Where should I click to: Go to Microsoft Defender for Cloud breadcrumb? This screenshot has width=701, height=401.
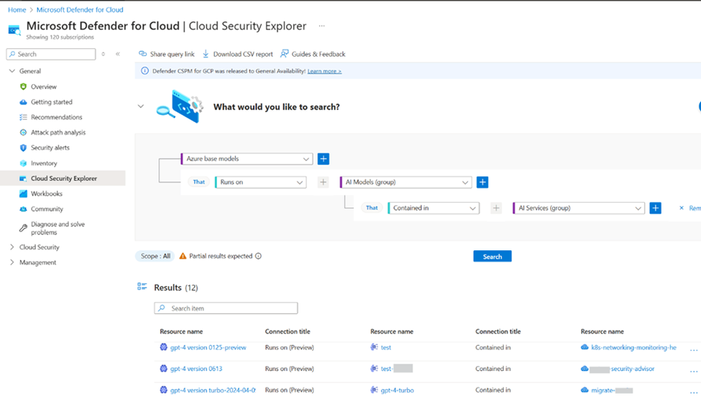(80, 9)
